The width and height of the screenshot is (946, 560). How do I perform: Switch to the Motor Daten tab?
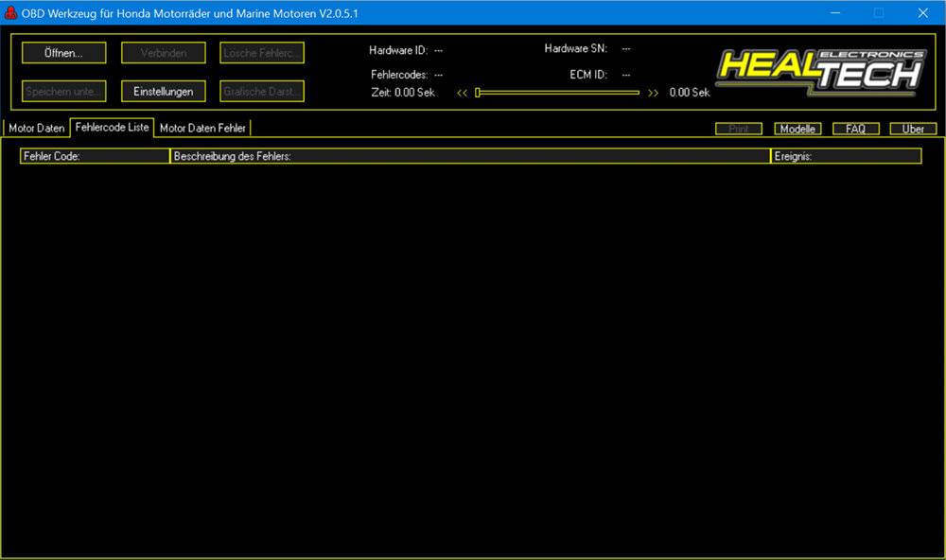(x=36, y=127)
